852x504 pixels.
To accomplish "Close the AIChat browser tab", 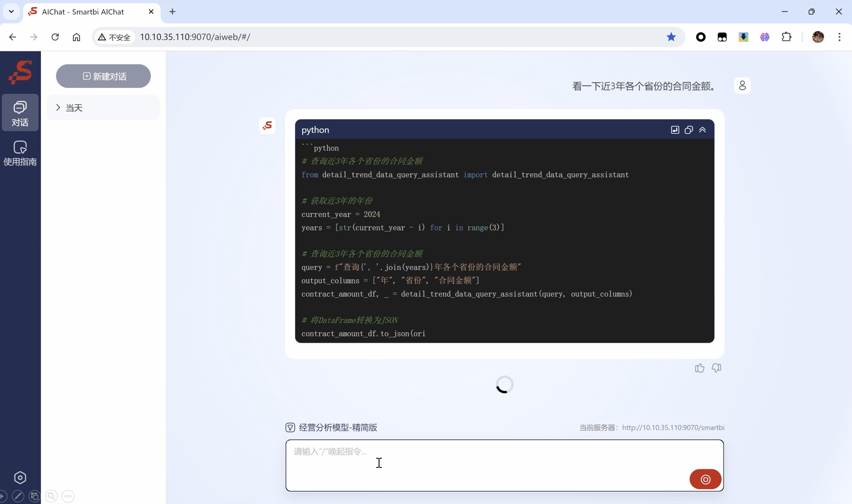I will point(151,12).
